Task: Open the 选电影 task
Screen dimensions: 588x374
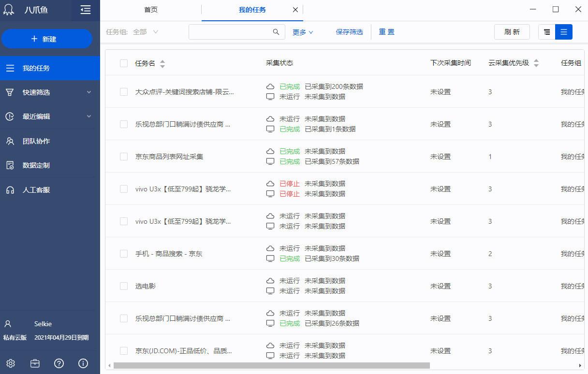Action: pyautogui.click(x=146, y=286)
